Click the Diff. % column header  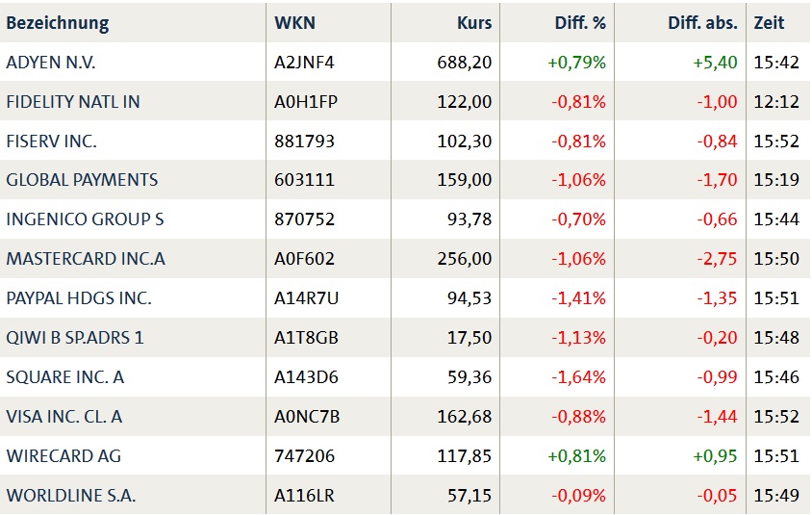[x=580, y=23]
